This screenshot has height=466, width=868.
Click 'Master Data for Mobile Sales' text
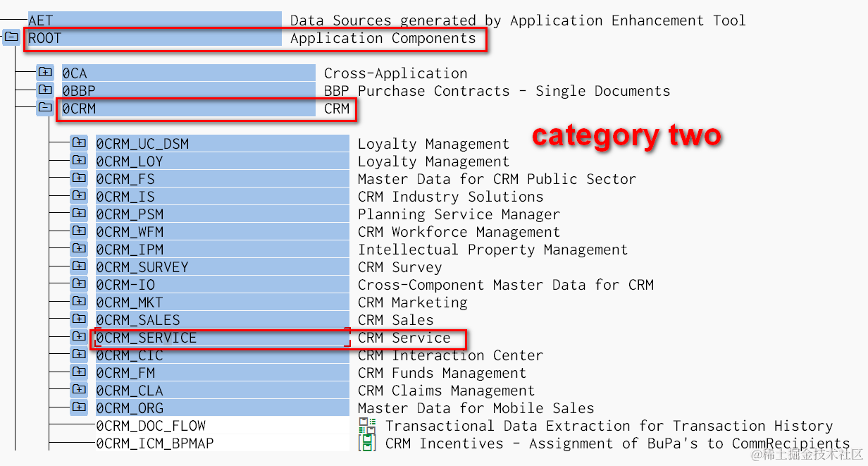coord(476,408)
